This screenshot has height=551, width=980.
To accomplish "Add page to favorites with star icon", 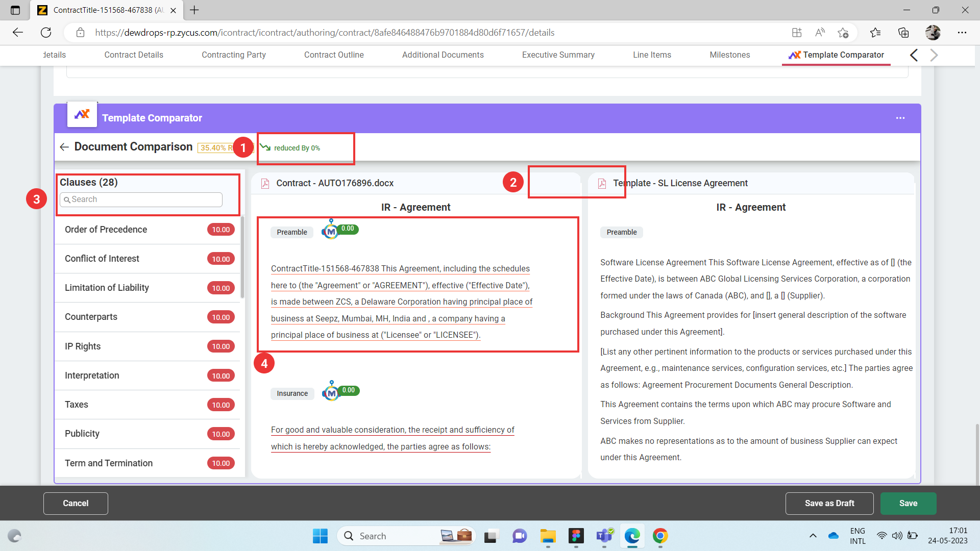I will tap(843, 33).
